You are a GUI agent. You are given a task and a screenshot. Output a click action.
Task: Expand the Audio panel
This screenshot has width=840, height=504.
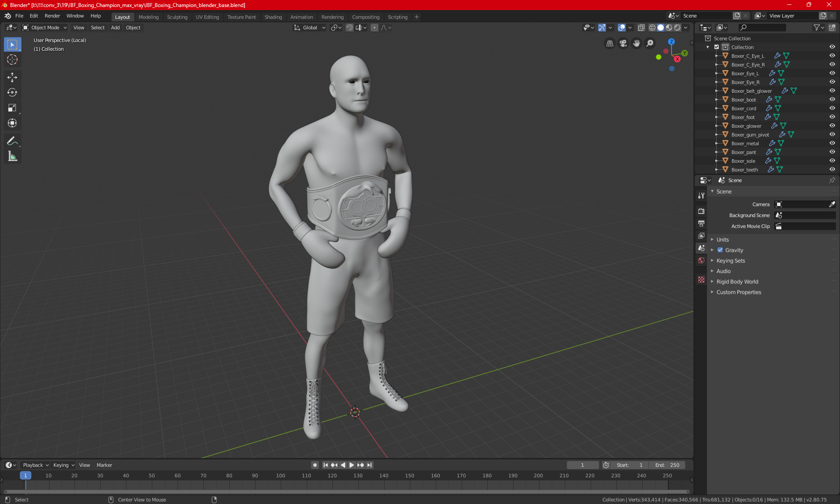click(x=723, y=271)
